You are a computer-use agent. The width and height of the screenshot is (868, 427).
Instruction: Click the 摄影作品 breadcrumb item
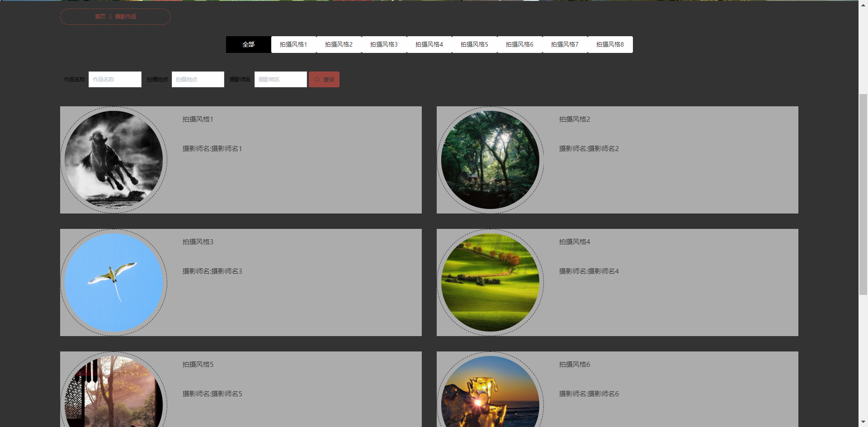[126, 17]
